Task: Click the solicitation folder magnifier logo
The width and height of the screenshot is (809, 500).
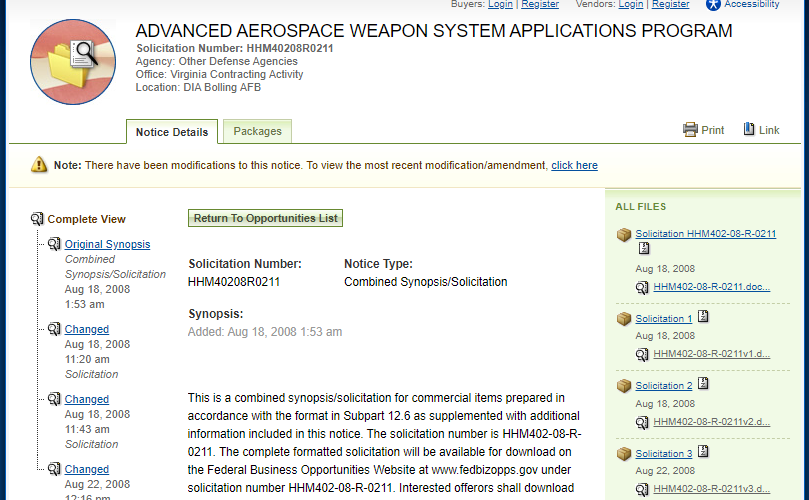Action: click(x=73, y=62)
